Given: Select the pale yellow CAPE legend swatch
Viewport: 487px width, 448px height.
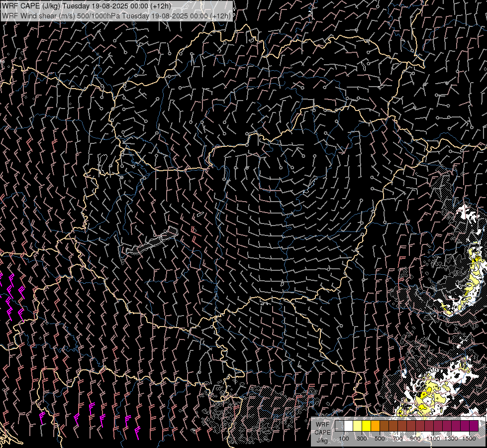Looking at the screenshot, I should coord(358,426).
